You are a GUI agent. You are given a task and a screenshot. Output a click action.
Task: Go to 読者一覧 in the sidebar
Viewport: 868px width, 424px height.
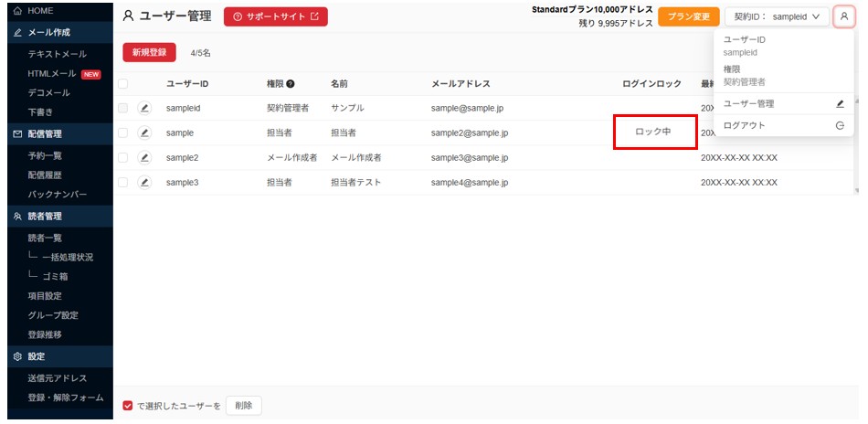click(46, 238)
